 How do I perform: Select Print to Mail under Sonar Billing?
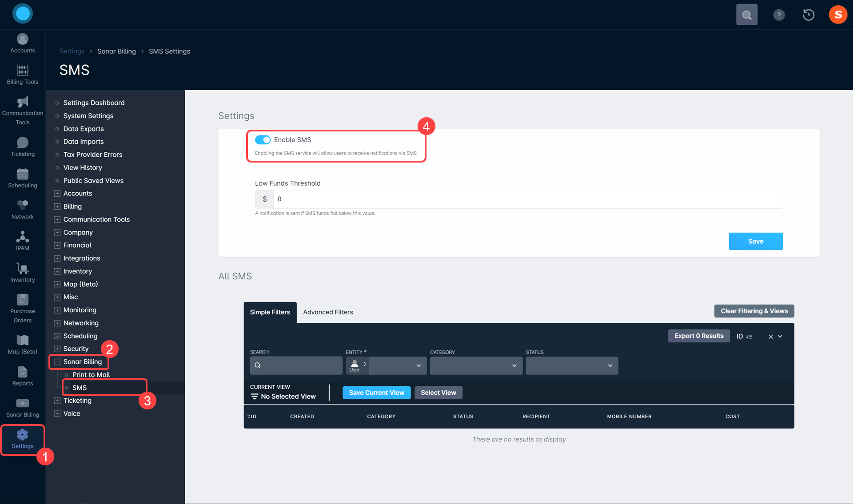[91, 374]
